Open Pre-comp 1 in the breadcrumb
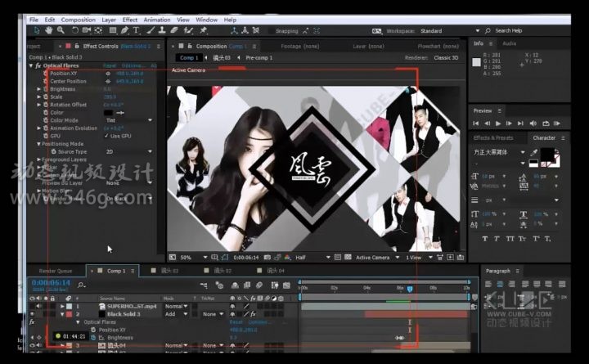The height and width of the screenshot is (364, 589). point(259,58)
